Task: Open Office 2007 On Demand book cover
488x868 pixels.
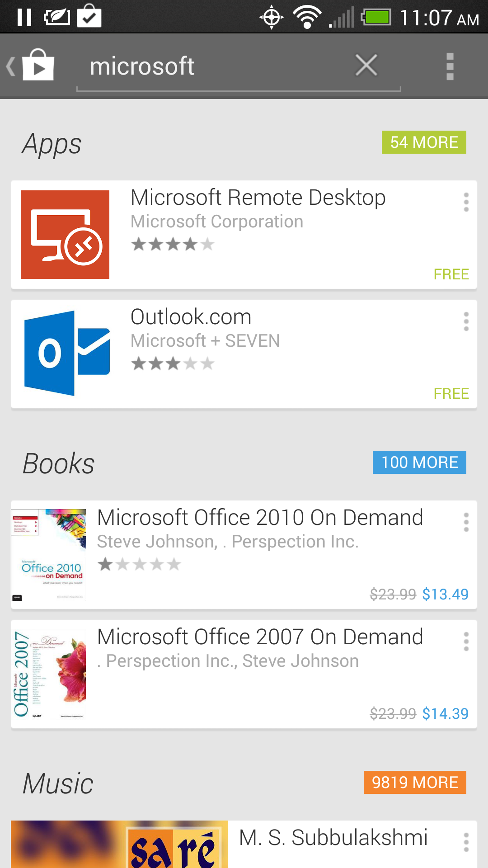Action: pyautogui.click(x=49, y=674)
